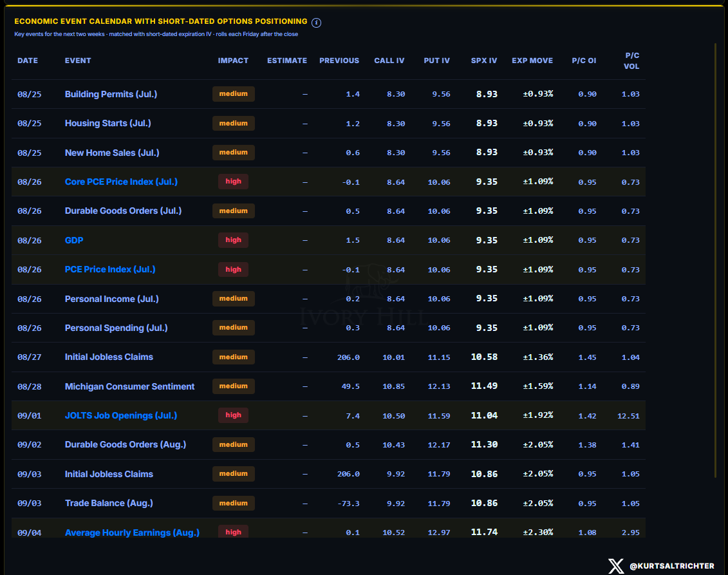Click the info icon beside the calendar title

(x=316, y=23)
